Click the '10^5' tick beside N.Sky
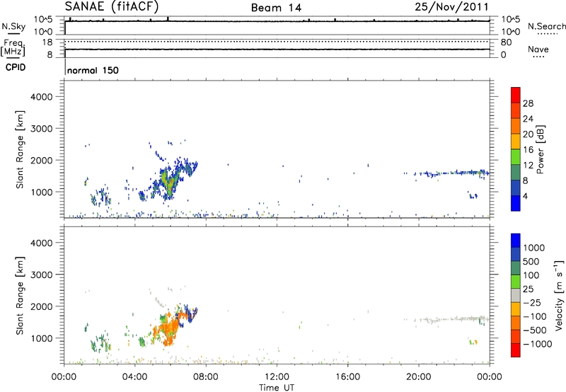This screenshot has height=392, width=566. pos(43,19)
